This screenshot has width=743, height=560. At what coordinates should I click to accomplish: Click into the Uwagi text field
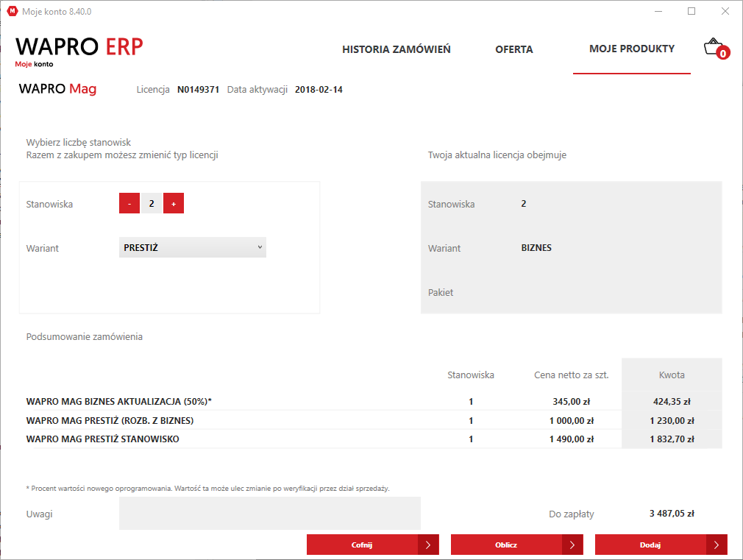pos(270,513)
